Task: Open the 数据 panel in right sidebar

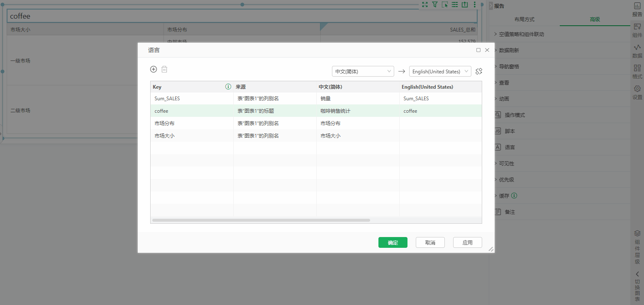Action: (x=637, y=51)
